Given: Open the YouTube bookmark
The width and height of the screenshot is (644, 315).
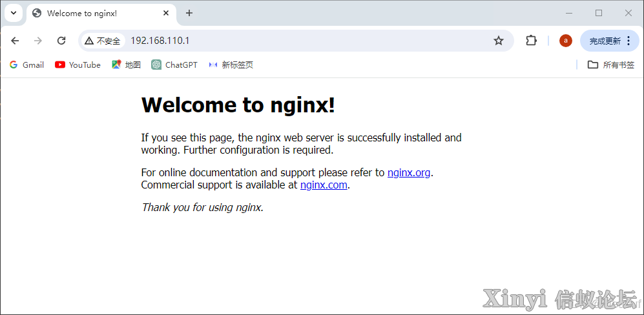Looking at the screenshot, I should click(x=78, y=65).
